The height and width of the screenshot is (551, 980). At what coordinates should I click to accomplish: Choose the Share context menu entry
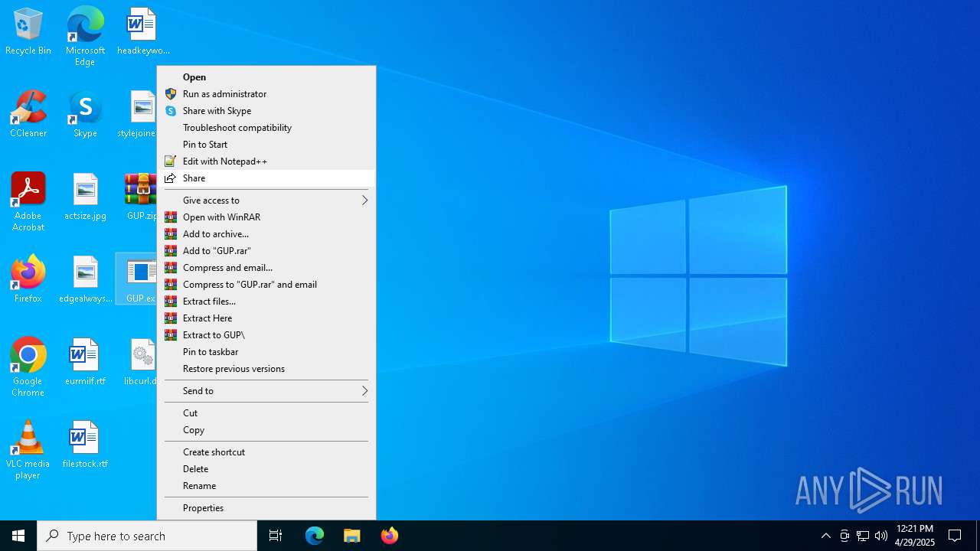(x=266, y=178)
